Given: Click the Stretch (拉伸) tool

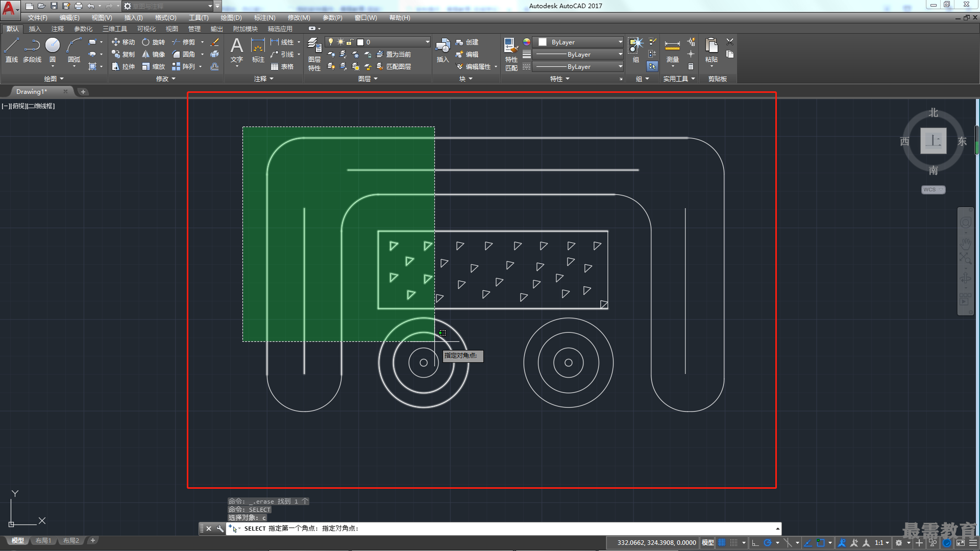Looking at the screenshot, I should [124, 66].
